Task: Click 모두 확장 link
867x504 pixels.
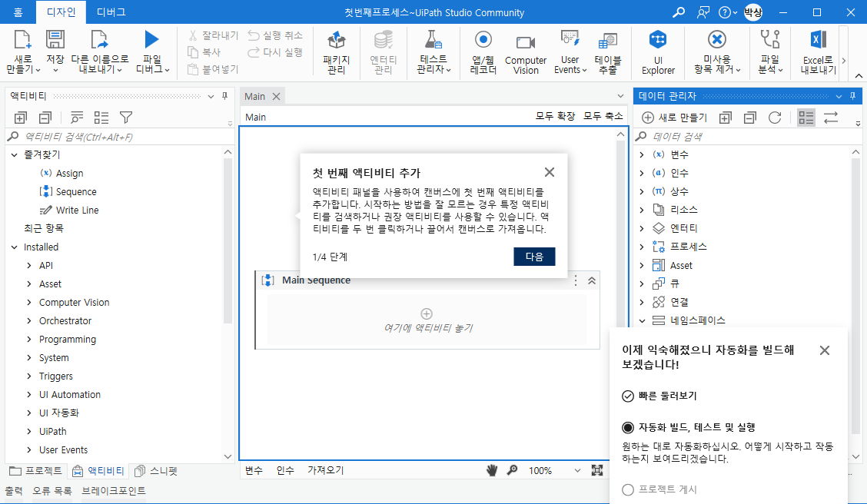Action: click(555, 116)
